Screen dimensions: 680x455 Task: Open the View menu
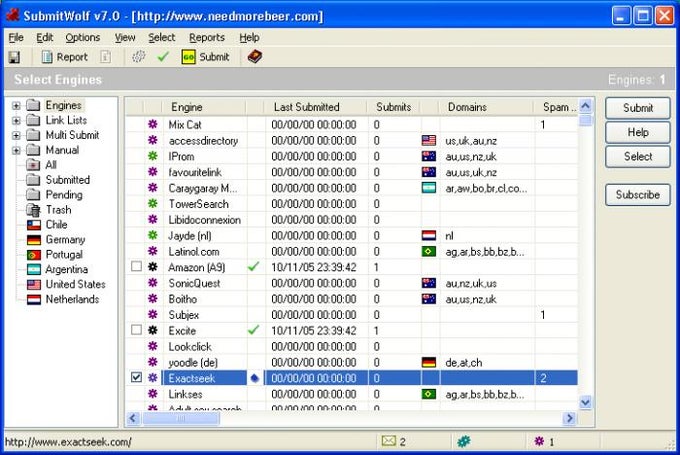125,38
